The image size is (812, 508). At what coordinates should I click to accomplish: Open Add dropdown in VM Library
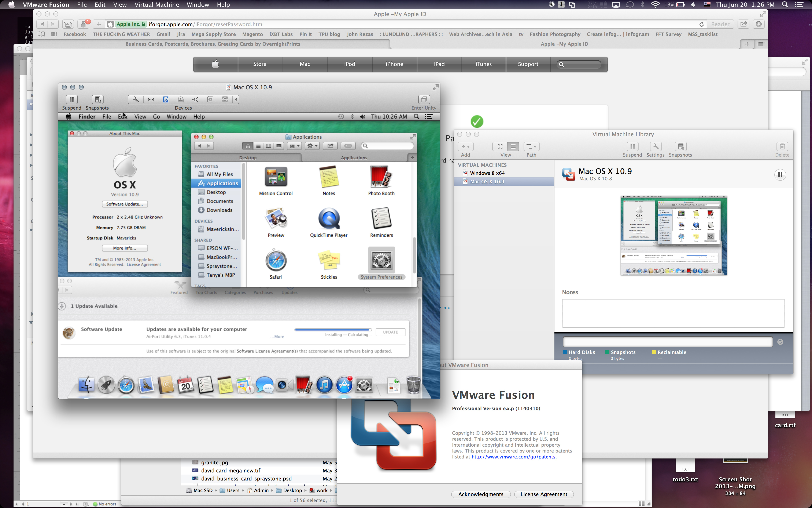[465, 146]
